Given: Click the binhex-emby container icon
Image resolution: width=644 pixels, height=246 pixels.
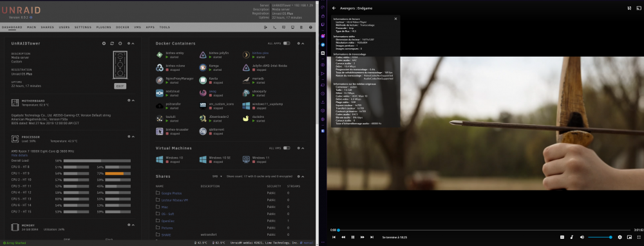Looking at the screenshot, I should [x=159, y=55].
